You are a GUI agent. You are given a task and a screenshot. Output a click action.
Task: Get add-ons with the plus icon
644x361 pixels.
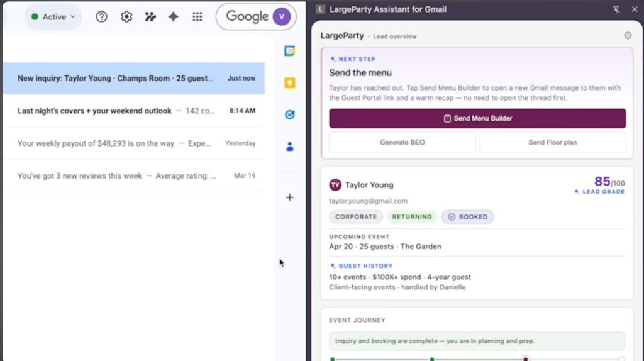pyautogui.click(x=289, y=197)
